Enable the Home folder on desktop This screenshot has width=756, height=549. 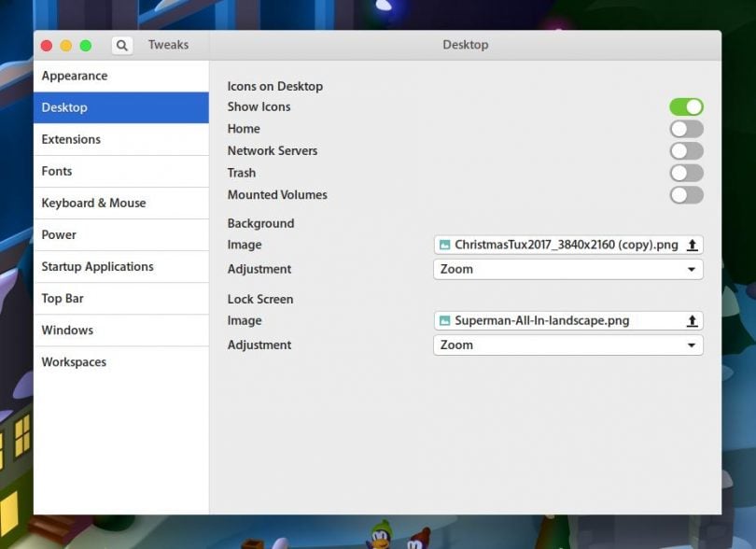click(687, 129)
